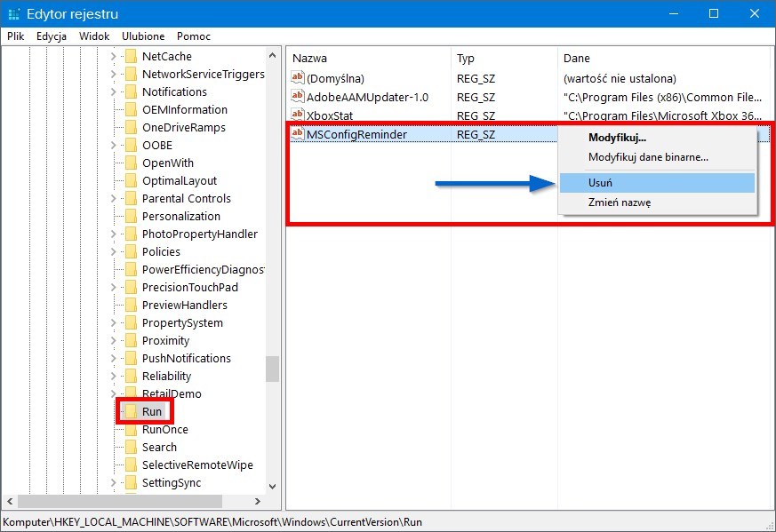
Task: Click the (wartość nie ustalona) data cell
Action: (620, 79)
